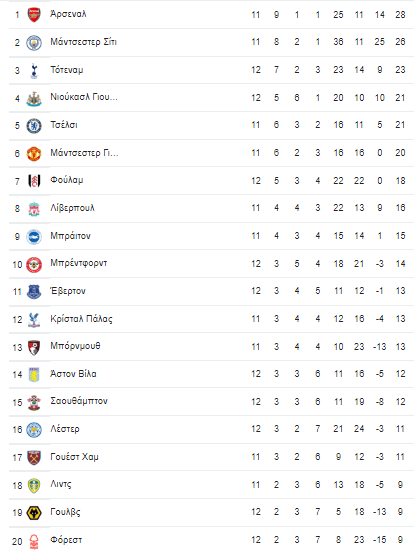Click the Άστον Βίλα team name
Viewport: 414px width, 555px height.
click(x=73, y=373)
